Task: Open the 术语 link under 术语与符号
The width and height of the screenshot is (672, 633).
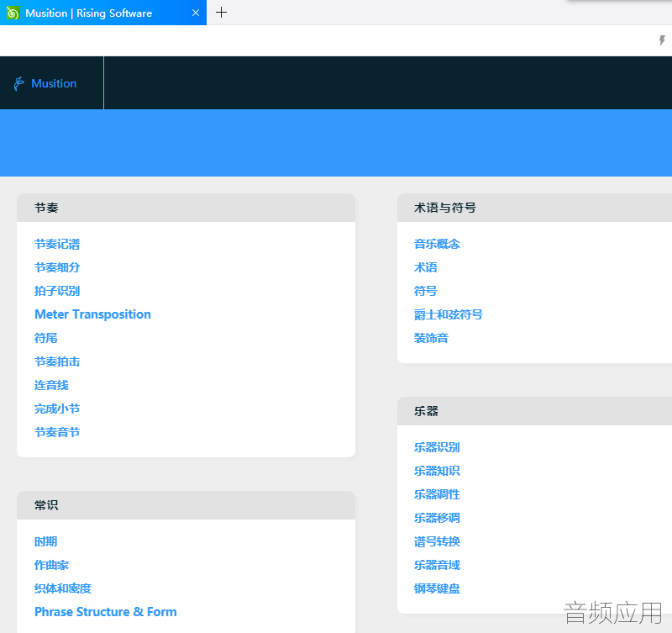Action: point(426,267)
